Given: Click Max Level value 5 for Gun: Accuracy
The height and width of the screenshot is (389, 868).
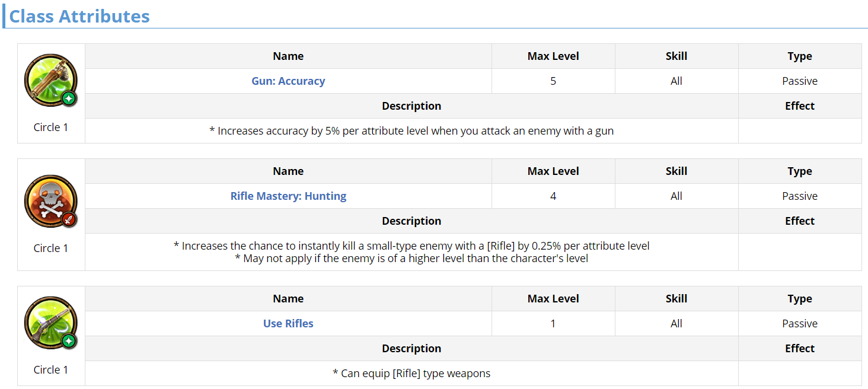Looking at the screenshot, I should (553, 81).
